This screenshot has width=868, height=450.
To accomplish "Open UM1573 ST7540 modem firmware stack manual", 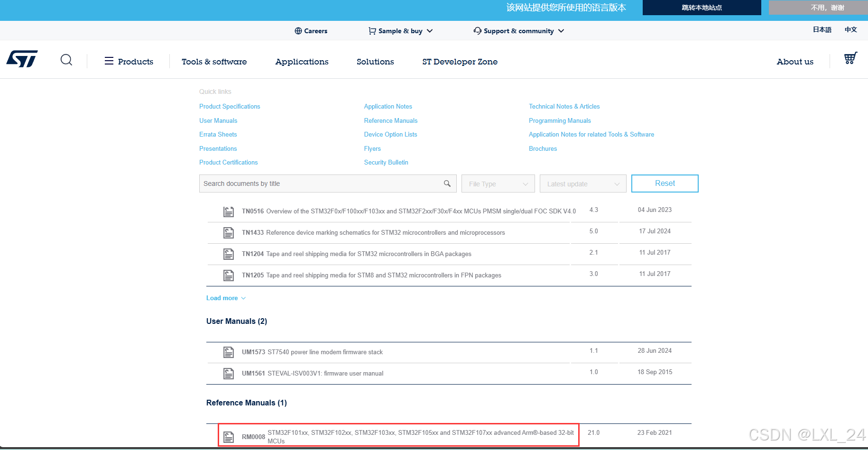I will point(312,352).
